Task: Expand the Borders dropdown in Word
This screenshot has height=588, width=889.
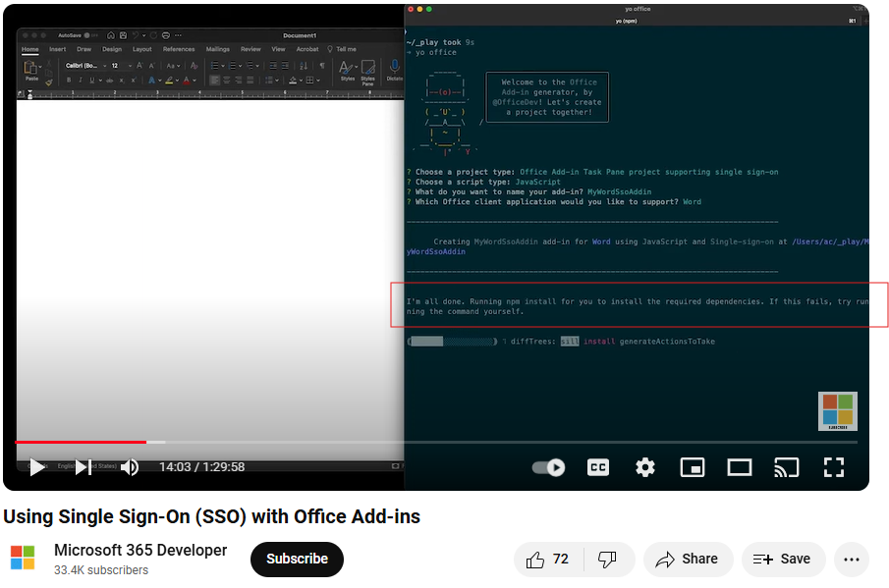Action: tap(318, 80)
